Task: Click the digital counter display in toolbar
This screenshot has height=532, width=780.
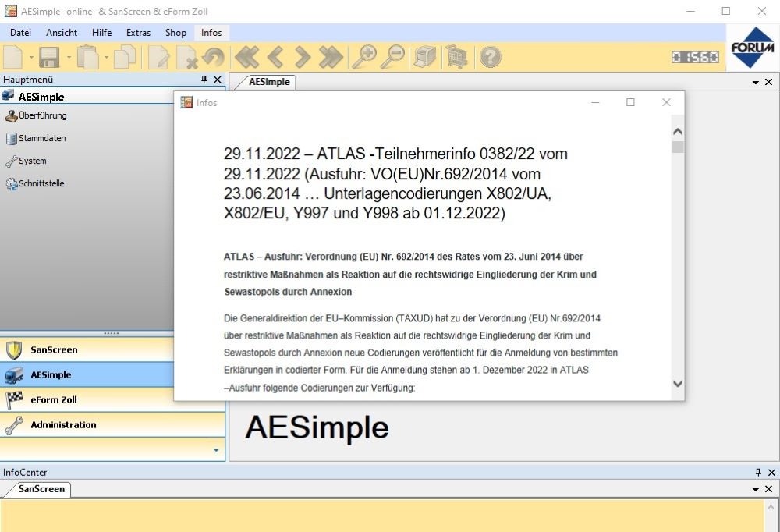Action: (695, 57)
